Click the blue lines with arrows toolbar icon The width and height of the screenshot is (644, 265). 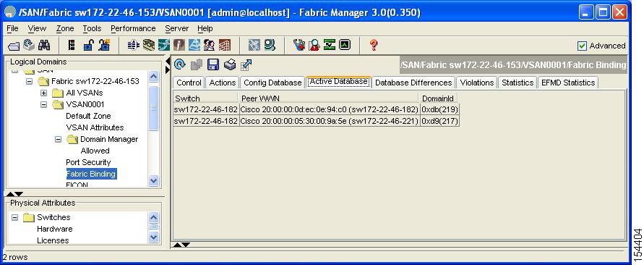(134, 46)
